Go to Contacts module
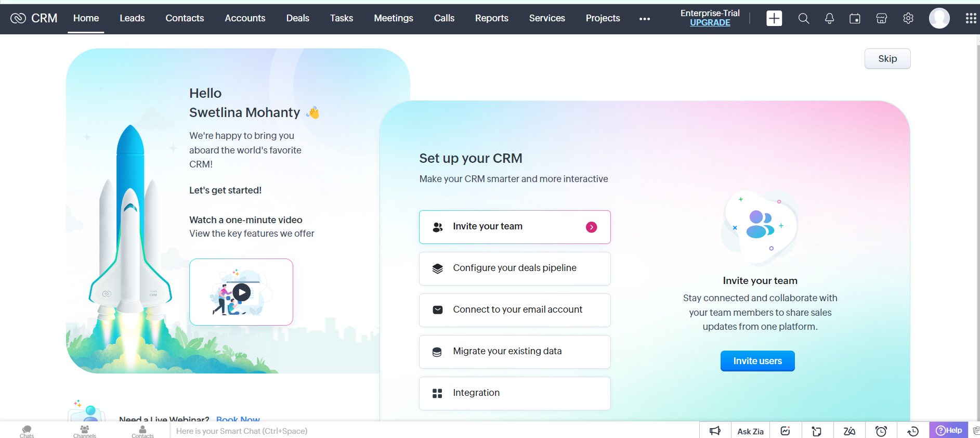The width and height of the screenshot is (980, 438). point(185,18)
